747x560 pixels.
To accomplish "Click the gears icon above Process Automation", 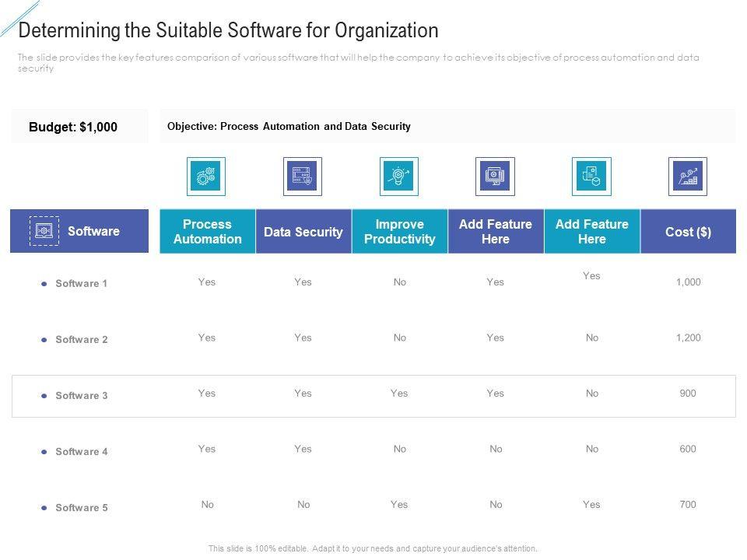I will point(206,177).
